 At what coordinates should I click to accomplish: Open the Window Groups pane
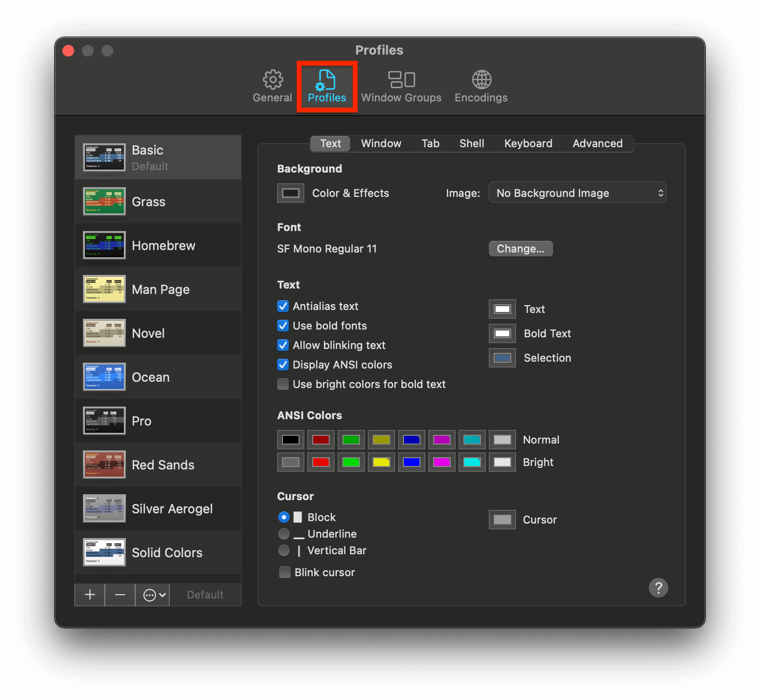tap(401, 87)
